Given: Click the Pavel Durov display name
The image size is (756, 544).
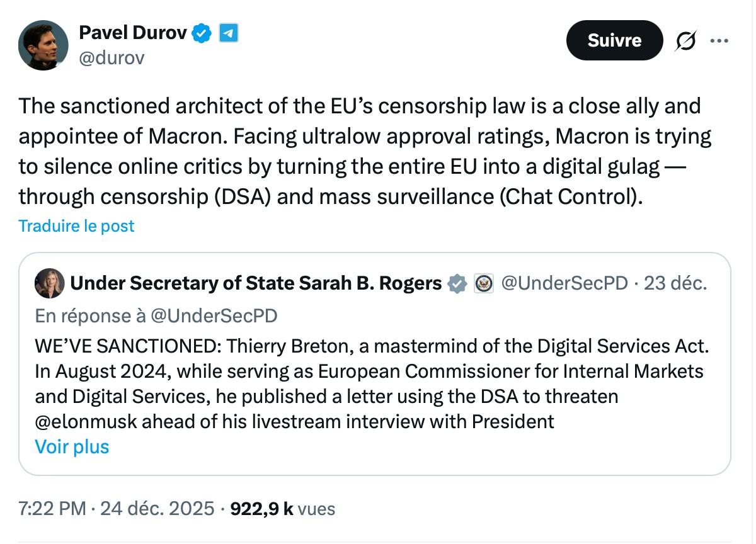Looking at the screenshot, I should (x=133, y=32).
